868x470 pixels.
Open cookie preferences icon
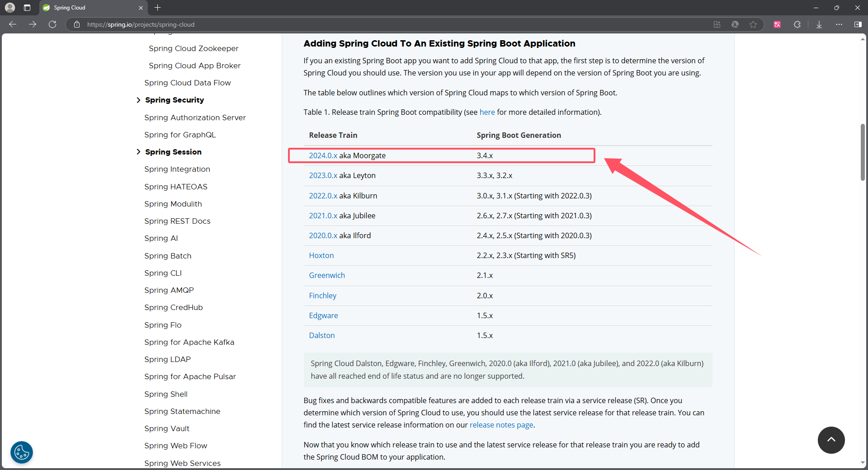click(x=22, y=452)
